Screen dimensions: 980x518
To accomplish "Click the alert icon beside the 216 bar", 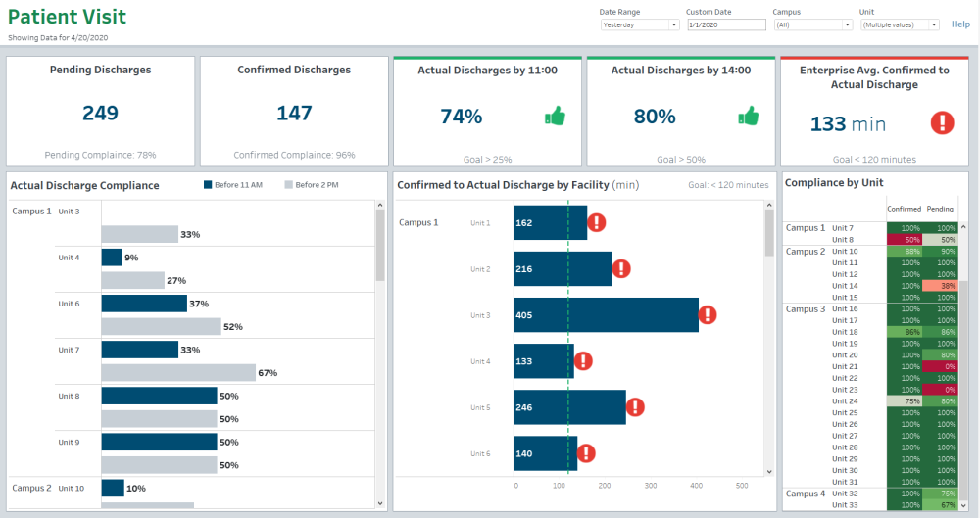I will tap(621, 268).
